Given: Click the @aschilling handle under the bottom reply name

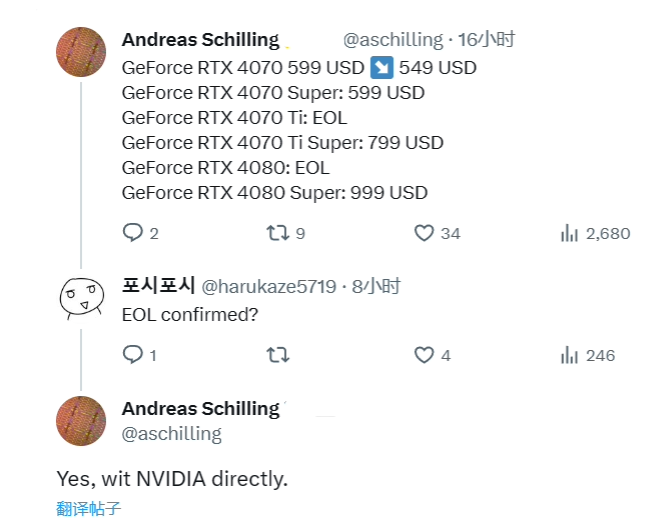Looking at the screenshot, I should tap(171, 433).
